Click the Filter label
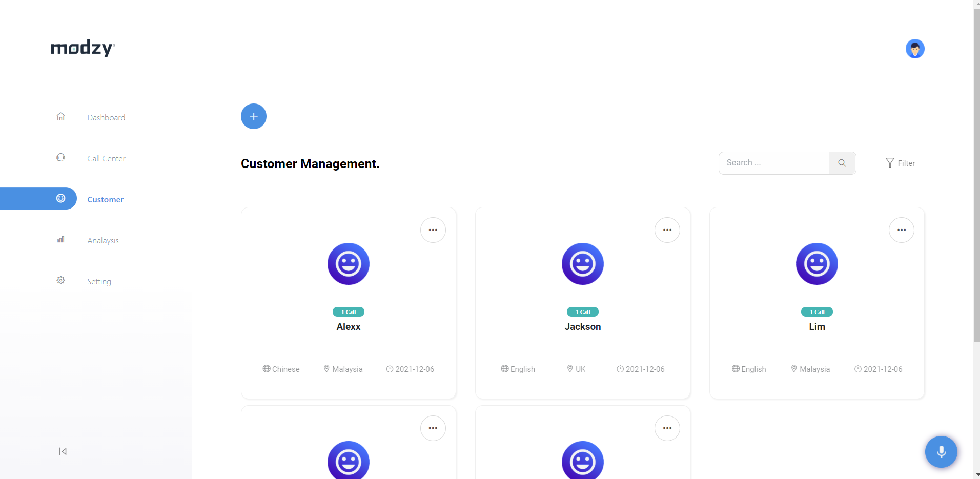The height and width of the screenshot is (479, 980). point(906,163)
